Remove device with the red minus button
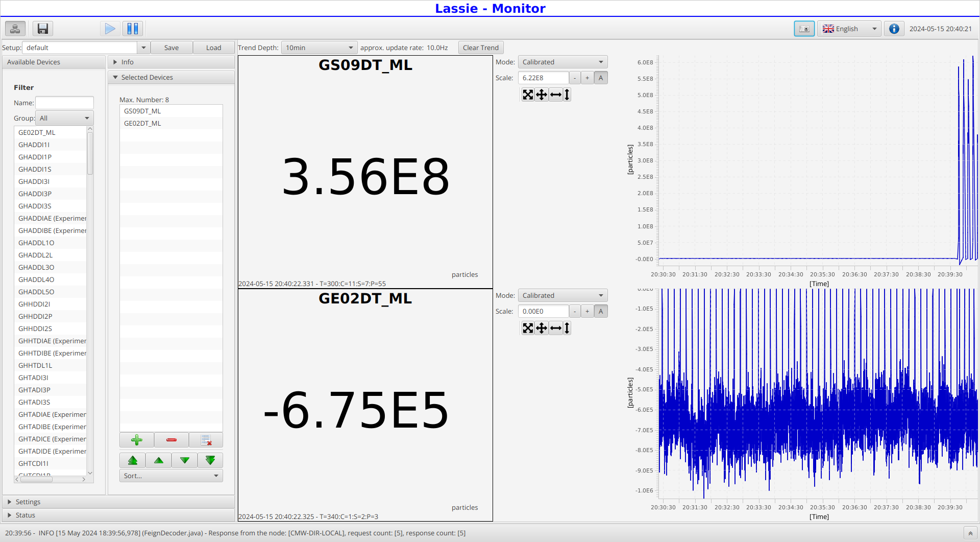The width and height of the screenshot is (980, 542). coord(171,440)
